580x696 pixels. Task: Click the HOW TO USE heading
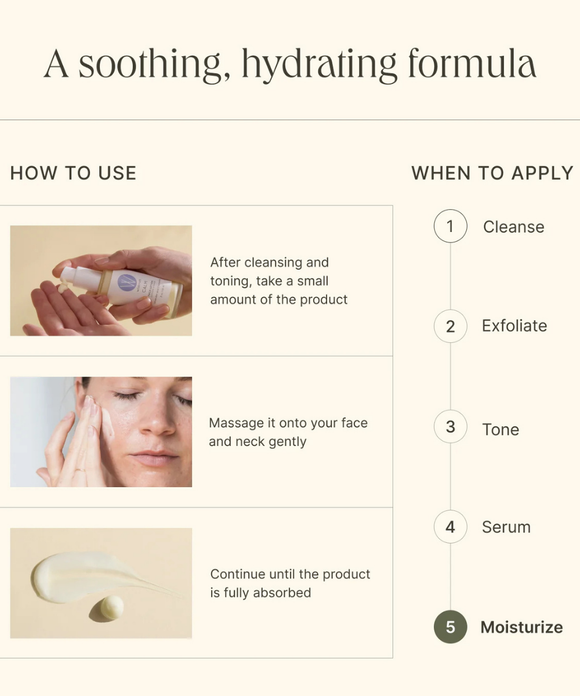(x=73, y=173)
